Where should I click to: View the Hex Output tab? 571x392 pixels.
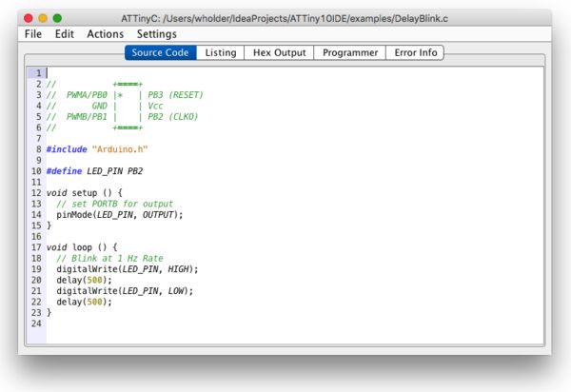278,52
